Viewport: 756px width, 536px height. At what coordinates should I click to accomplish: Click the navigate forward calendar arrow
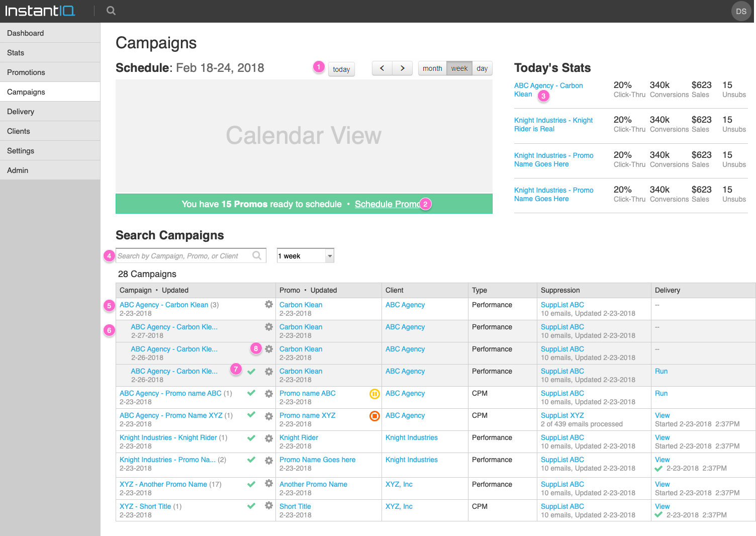click(x=402, y=68)
